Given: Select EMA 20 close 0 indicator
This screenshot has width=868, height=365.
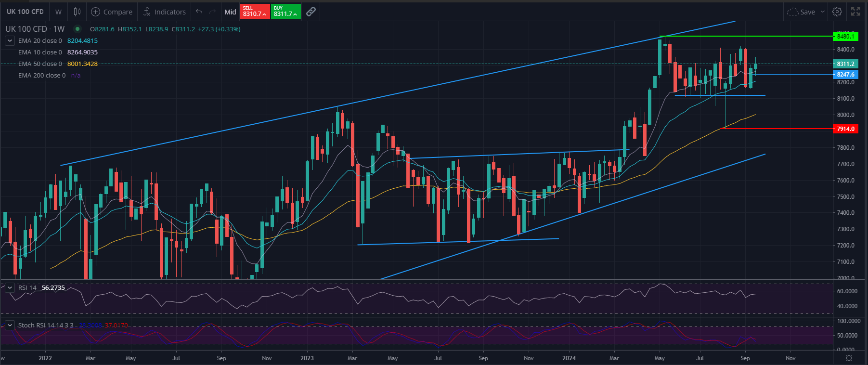Looking at the screenshot, I should click(40, 41).
